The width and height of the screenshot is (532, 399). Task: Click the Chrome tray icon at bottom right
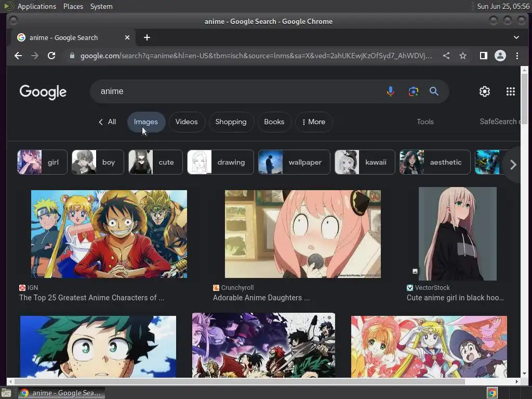click(492, 393)
